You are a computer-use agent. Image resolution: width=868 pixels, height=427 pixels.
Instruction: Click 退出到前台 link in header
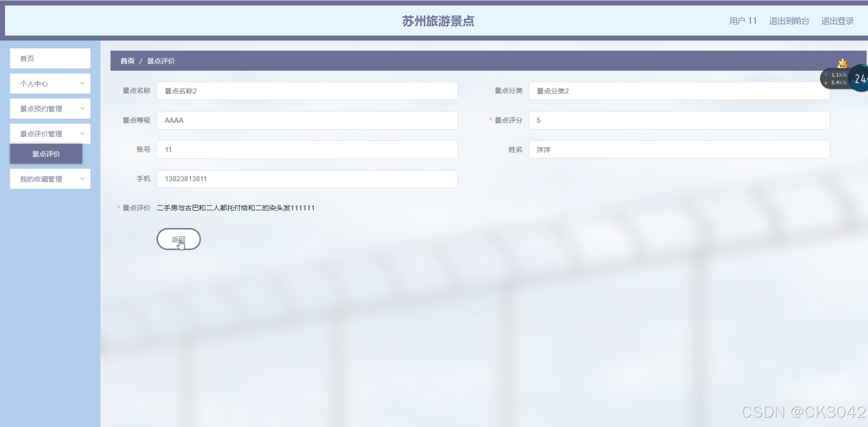click(789, 21)
